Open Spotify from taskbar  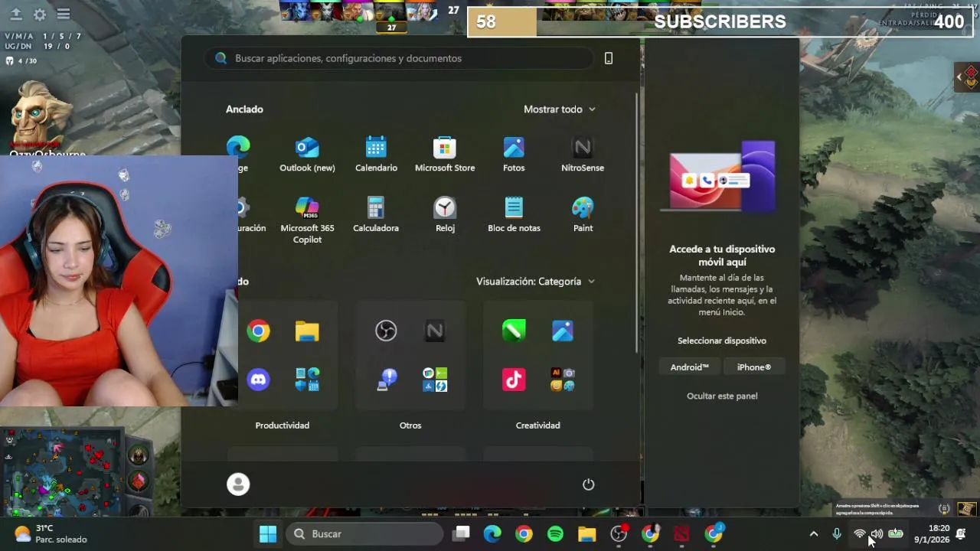pyautogui.click(x=556, y=534)
